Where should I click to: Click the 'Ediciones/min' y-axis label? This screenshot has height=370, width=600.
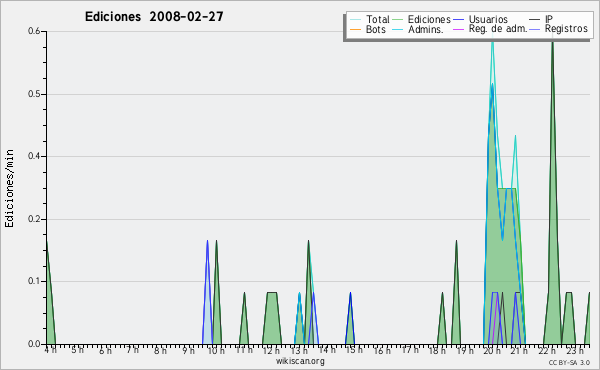9,188
